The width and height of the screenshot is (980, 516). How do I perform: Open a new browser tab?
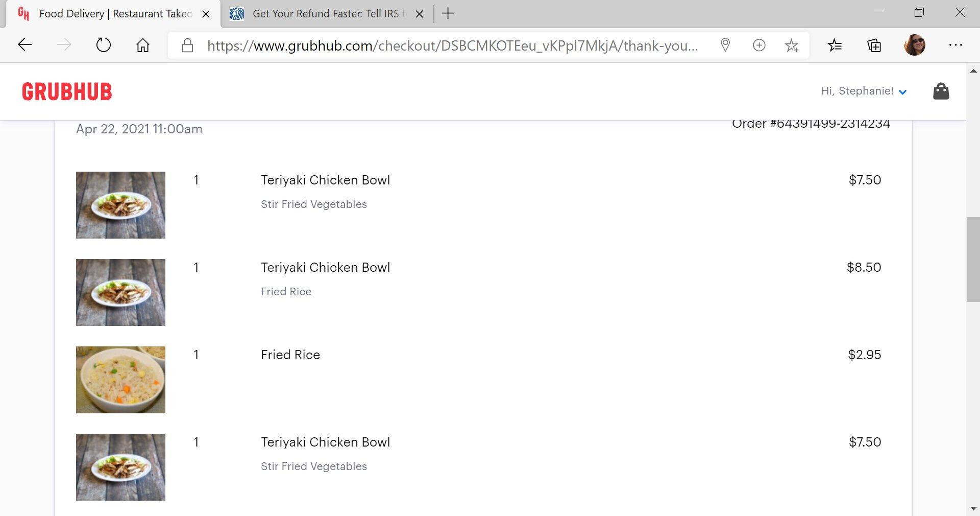point(448,14)
